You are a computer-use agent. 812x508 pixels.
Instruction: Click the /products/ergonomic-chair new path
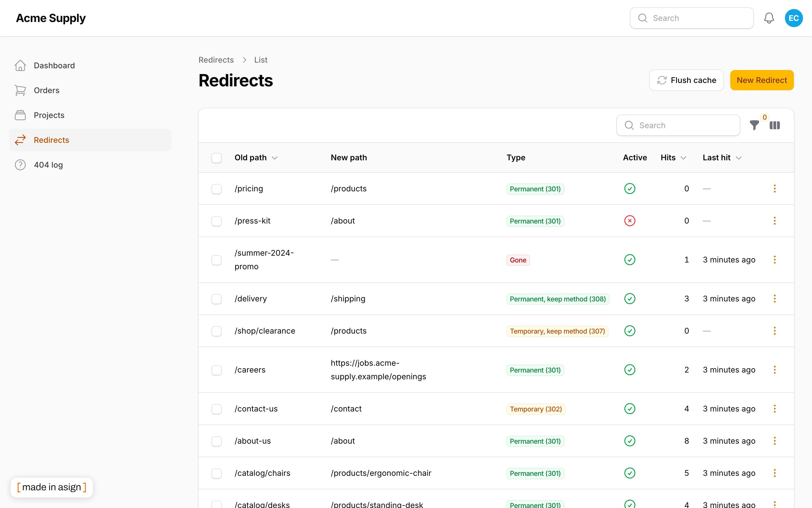(381, 473)
